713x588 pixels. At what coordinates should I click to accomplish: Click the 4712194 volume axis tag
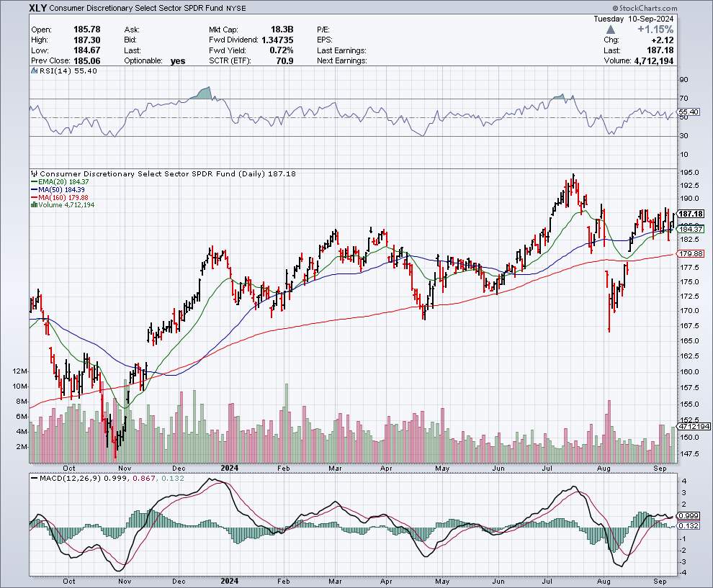[x=694, y=426]
